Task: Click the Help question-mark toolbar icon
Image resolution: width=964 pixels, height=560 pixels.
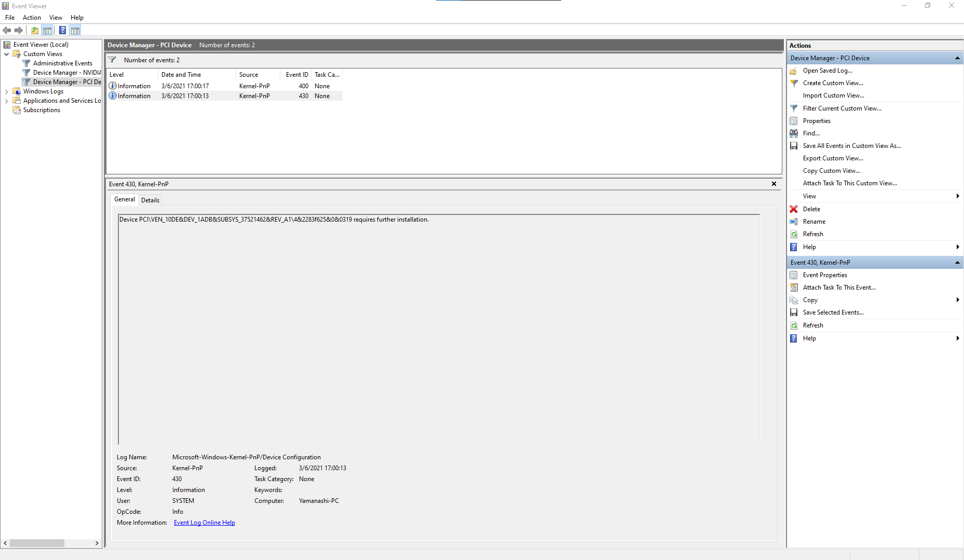Action: (x=62, y=31)
